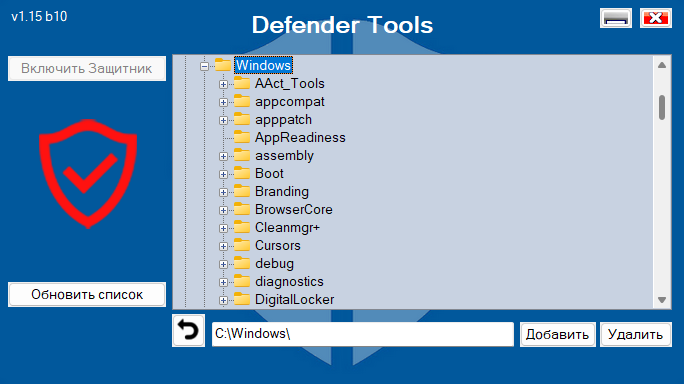Click the AAct_Tools folder icon

pyautogui.click(x=242, y=83)
